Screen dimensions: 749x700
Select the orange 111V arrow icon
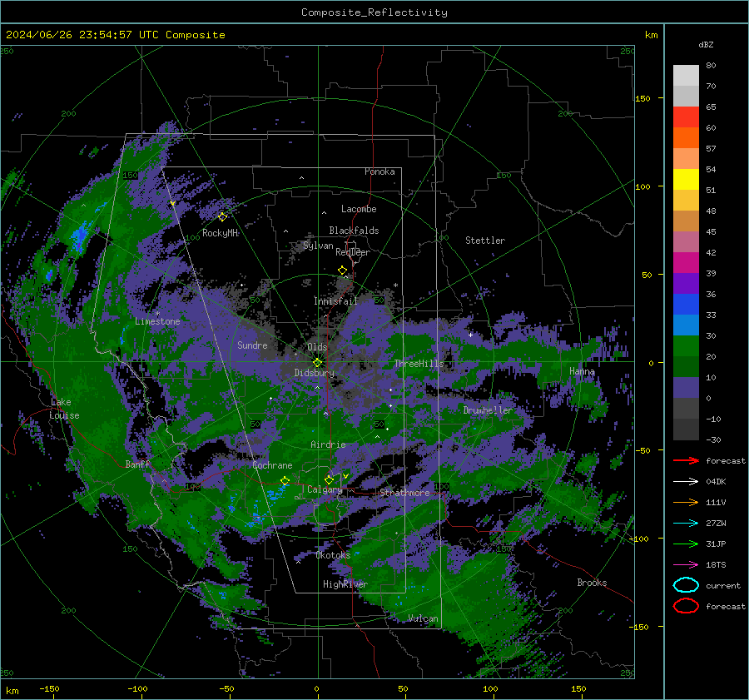[686, 502]
